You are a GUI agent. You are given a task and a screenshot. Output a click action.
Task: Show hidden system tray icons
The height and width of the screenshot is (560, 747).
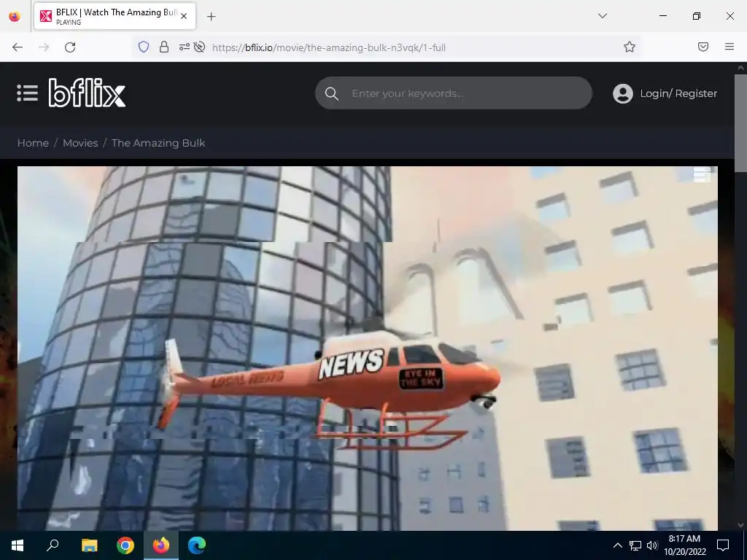(617, 545)
